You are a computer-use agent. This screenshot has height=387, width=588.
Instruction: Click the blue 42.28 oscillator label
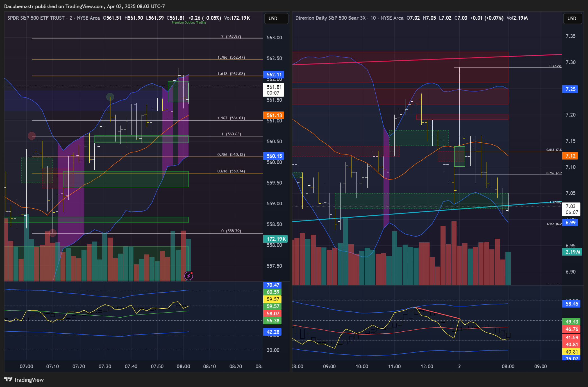[273, 332]
